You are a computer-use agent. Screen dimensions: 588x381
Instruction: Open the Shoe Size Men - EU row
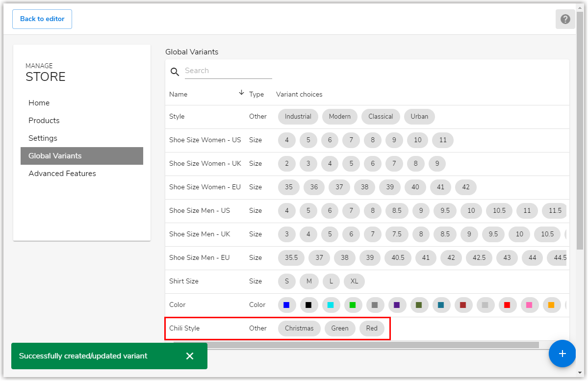point(199,258)
